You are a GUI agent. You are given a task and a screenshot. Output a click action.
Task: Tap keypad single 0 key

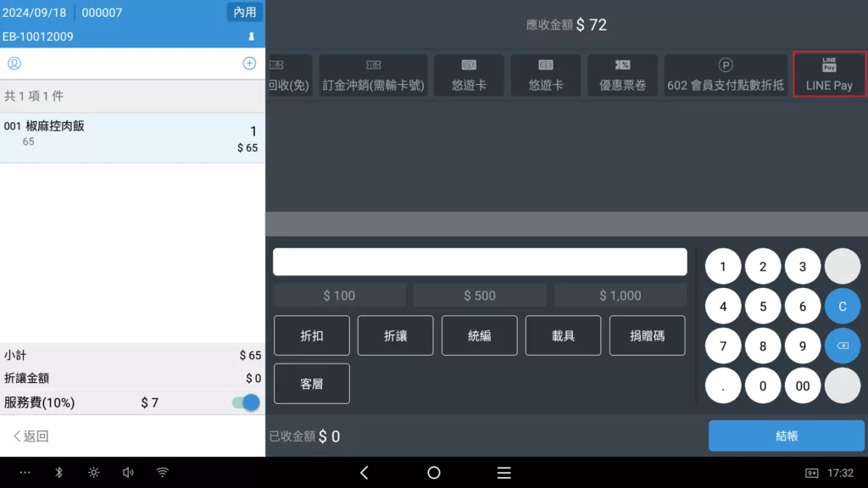(x=763, y=385)
